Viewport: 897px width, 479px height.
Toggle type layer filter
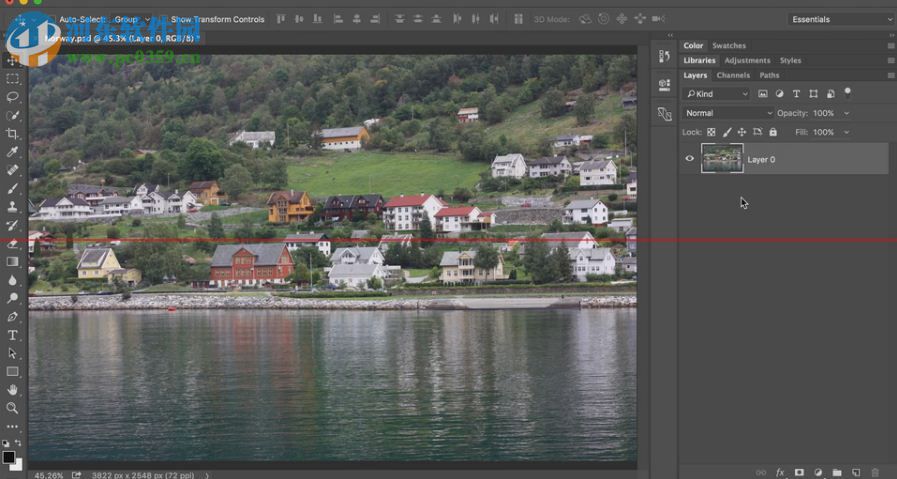796,94
